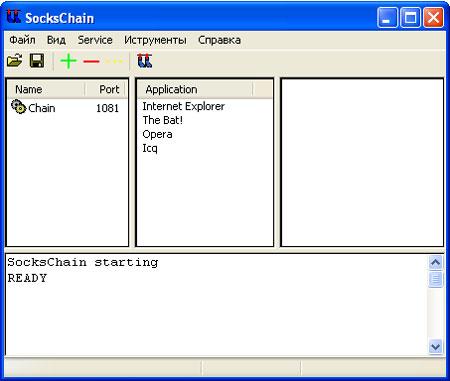Open the Справка menu
The image size is (450, 381).
point(219,40)
